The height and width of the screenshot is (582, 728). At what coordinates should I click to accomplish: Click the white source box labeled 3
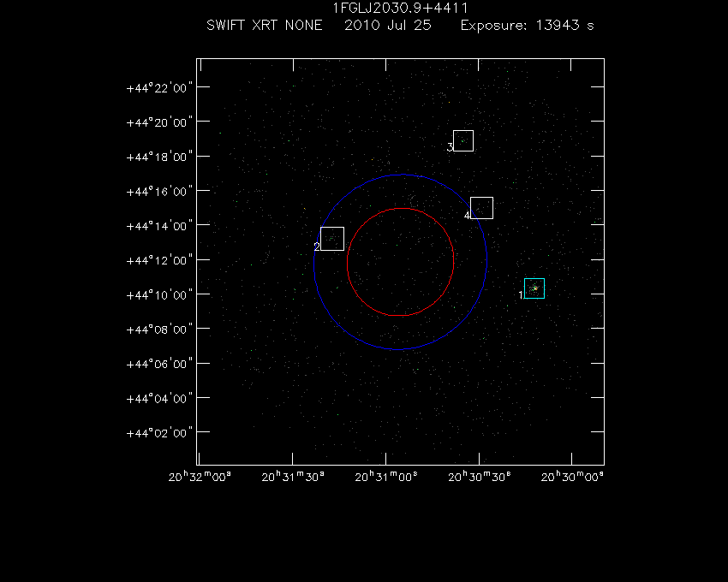(x=463, y=141)
